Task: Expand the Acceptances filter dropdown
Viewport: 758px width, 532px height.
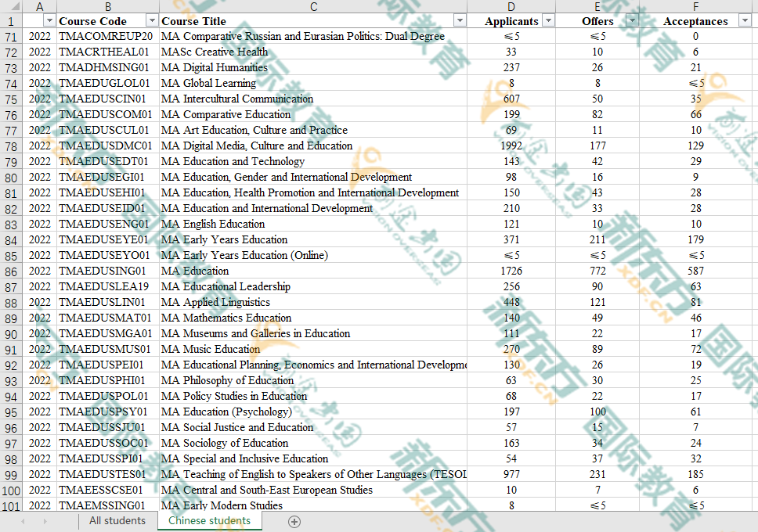Action: [744, 21]
